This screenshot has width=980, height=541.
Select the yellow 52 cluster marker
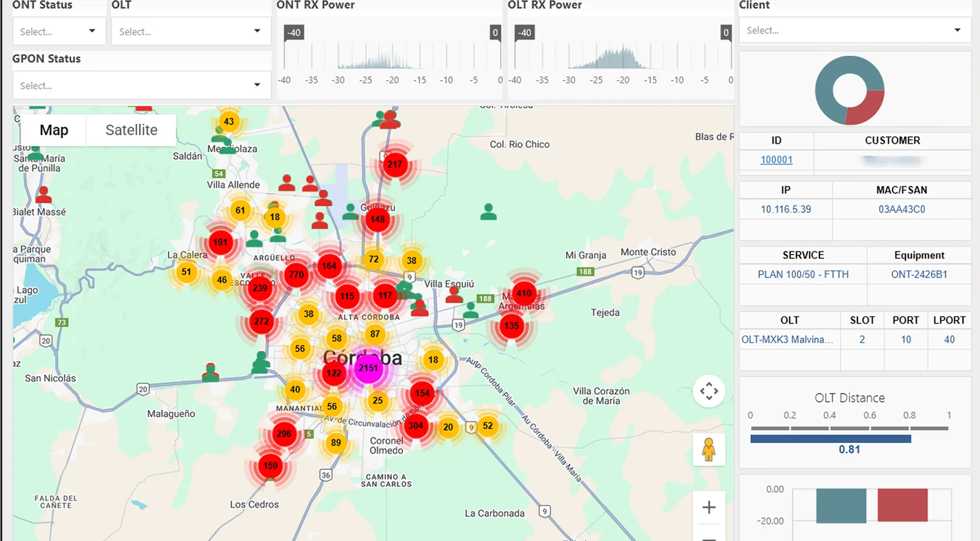[488, 425]
